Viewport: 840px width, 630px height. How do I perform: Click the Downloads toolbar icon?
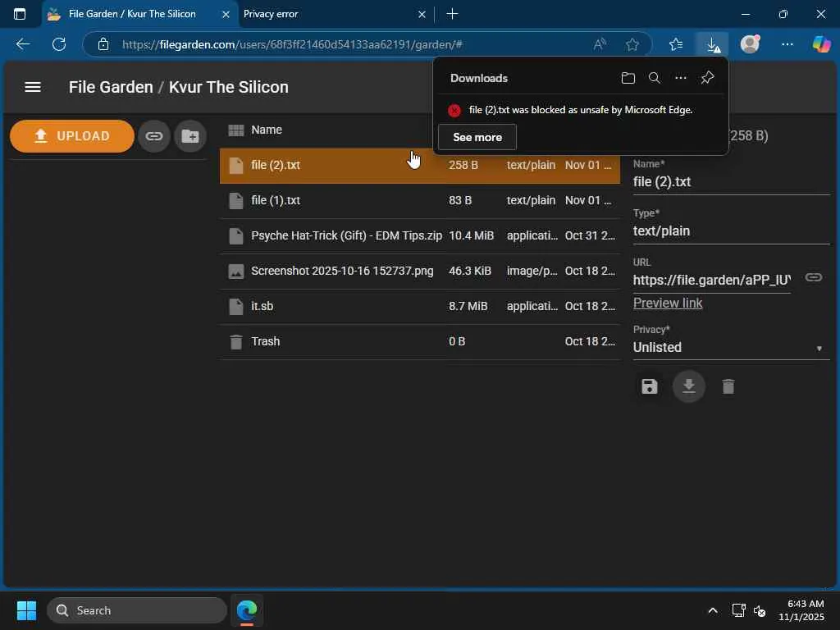(x=712, y=44)
